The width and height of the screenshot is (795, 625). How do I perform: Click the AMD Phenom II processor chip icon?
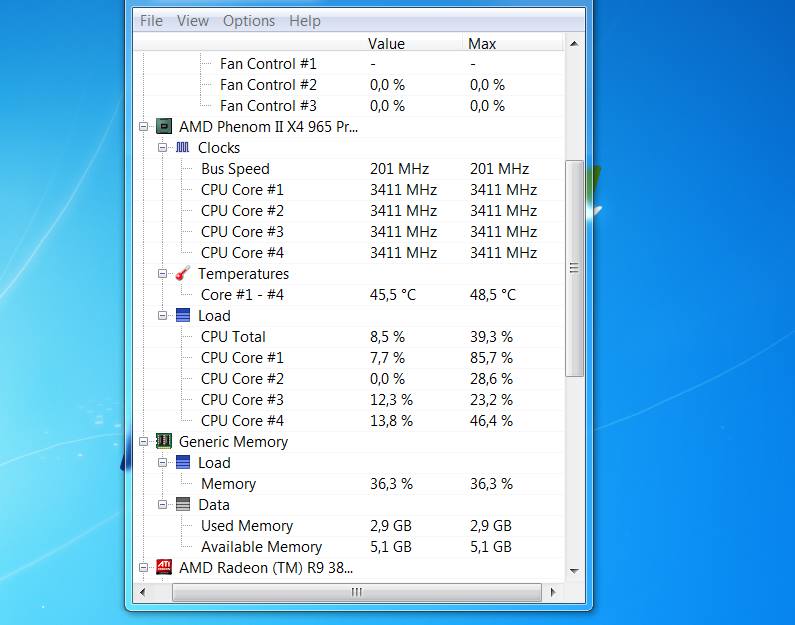click(x=163, y=126)
